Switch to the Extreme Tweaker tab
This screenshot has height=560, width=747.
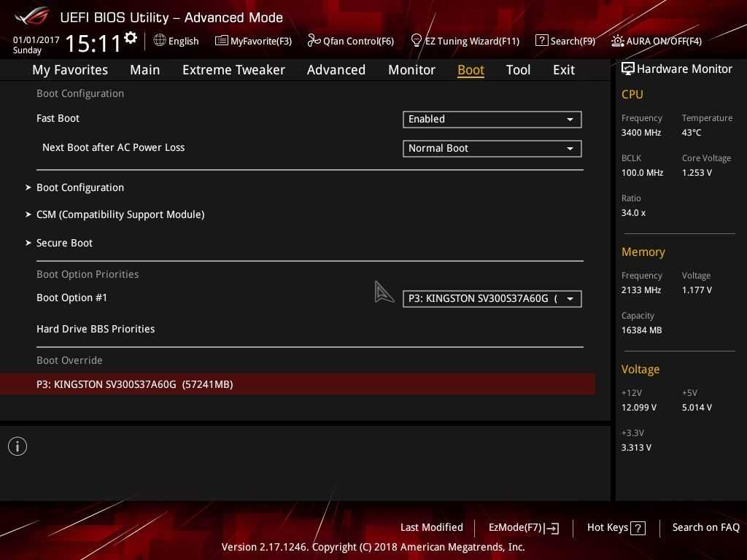233,70
